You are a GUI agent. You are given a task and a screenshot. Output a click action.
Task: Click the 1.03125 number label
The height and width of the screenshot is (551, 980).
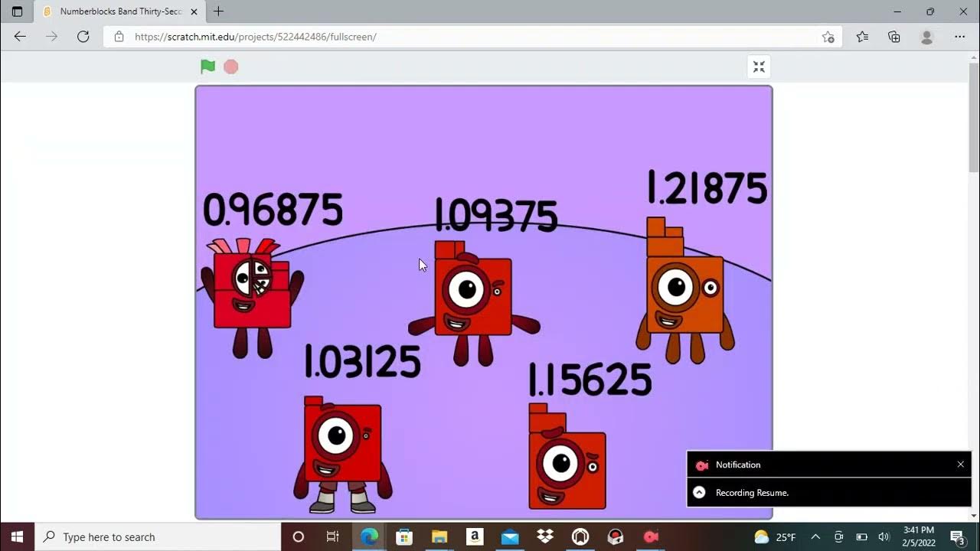[363, 361]
